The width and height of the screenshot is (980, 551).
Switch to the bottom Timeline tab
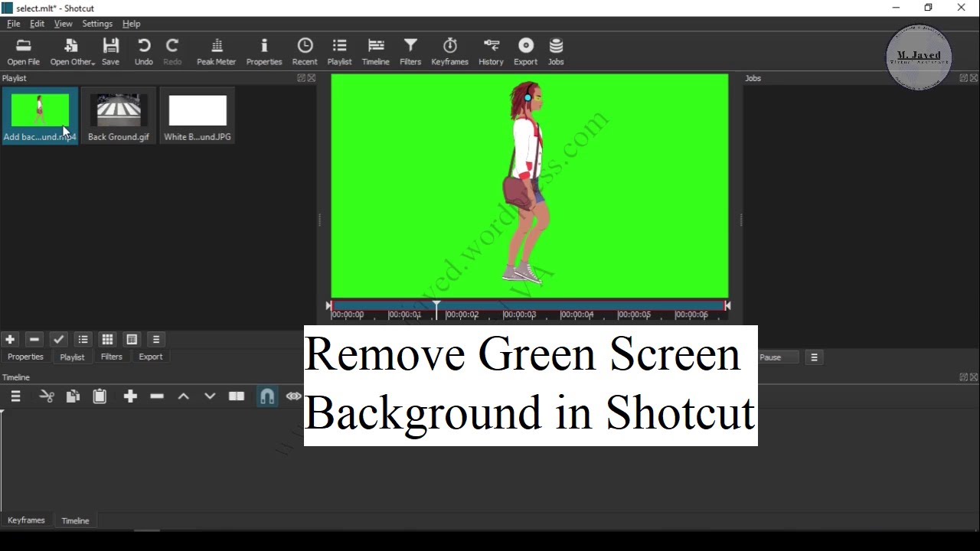coord(75,521)
